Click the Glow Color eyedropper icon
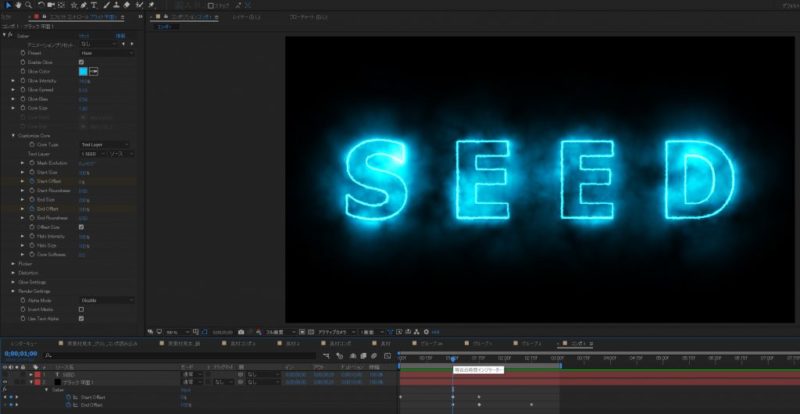800x414 pixels. pos(93,71)
